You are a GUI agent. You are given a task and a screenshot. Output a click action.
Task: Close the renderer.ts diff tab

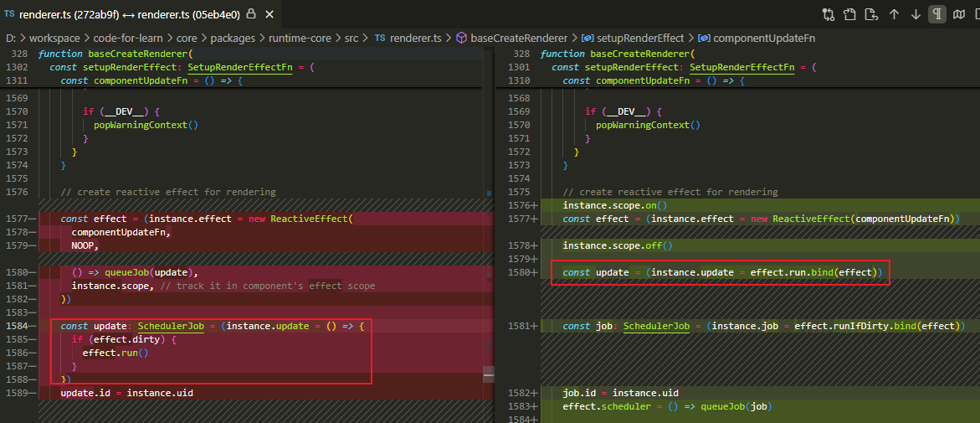(268, 13)
